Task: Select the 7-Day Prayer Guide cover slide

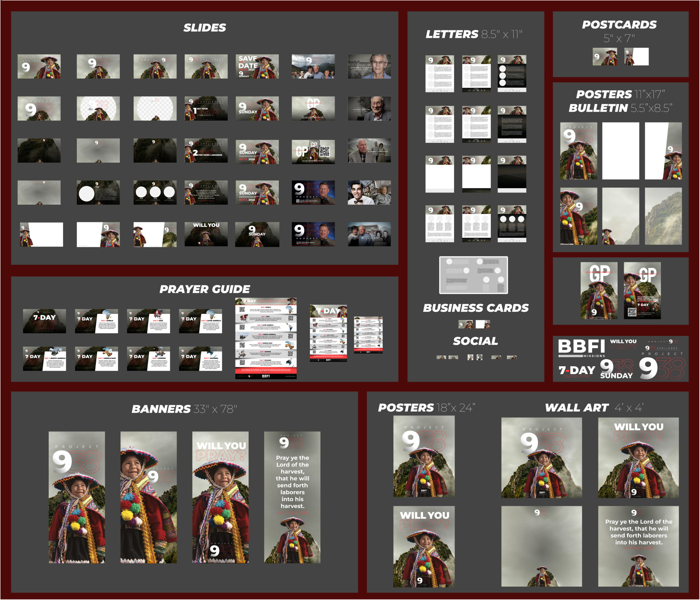Action: [44, 321]
